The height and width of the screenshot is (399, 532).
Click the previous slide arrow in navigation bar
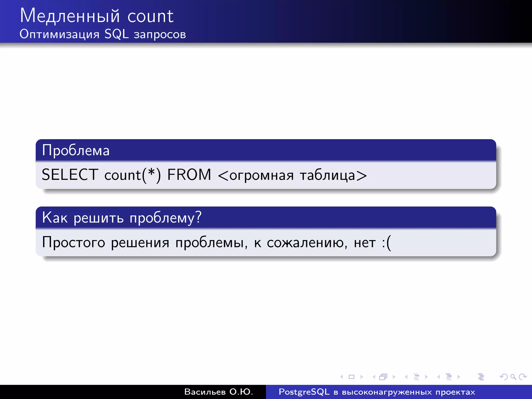pos(342,377)
